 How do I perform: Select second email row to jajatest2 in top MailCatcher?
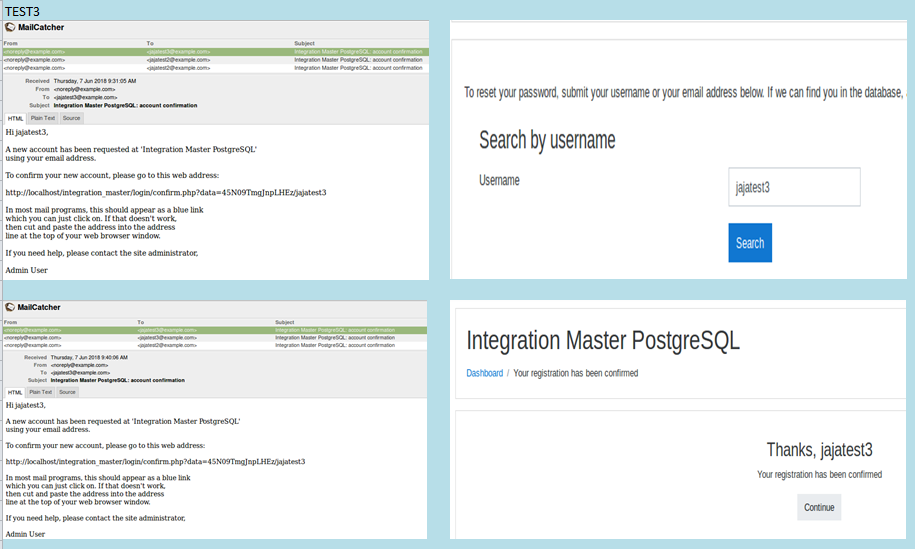(216, 60)
